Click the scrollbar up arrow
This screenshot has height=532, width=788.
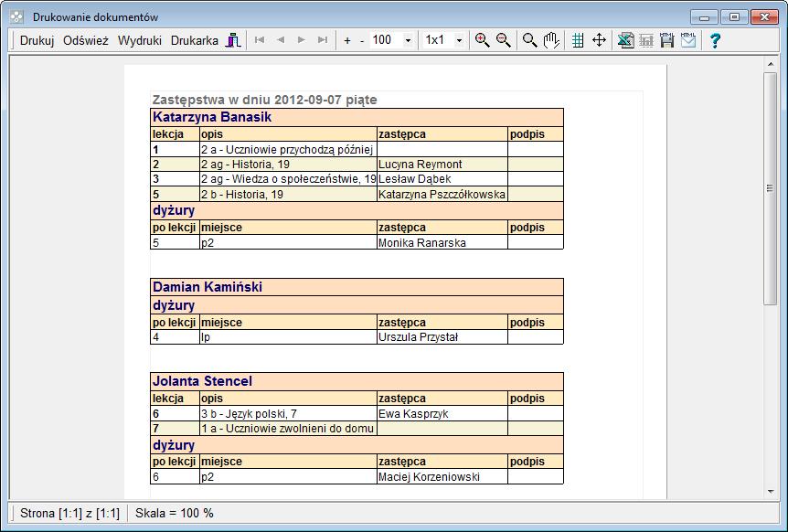click(770, 64)
